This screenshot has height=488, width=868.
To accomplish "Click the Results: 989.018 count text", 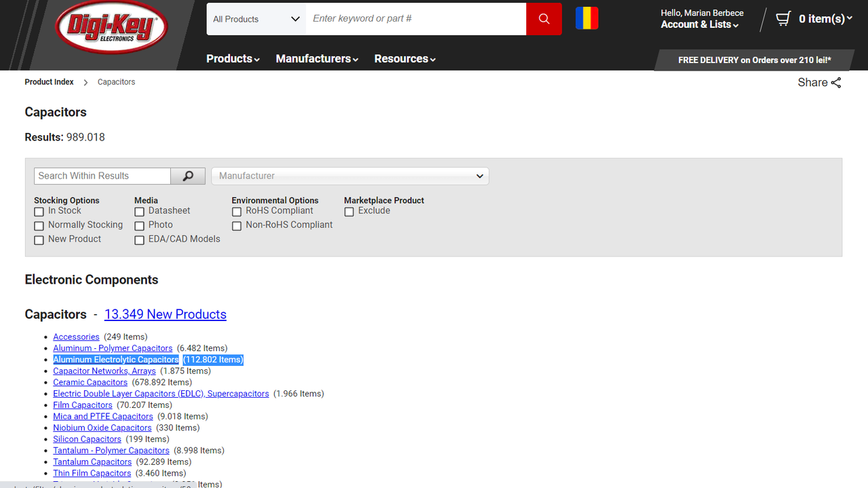I will coord(65,137).
